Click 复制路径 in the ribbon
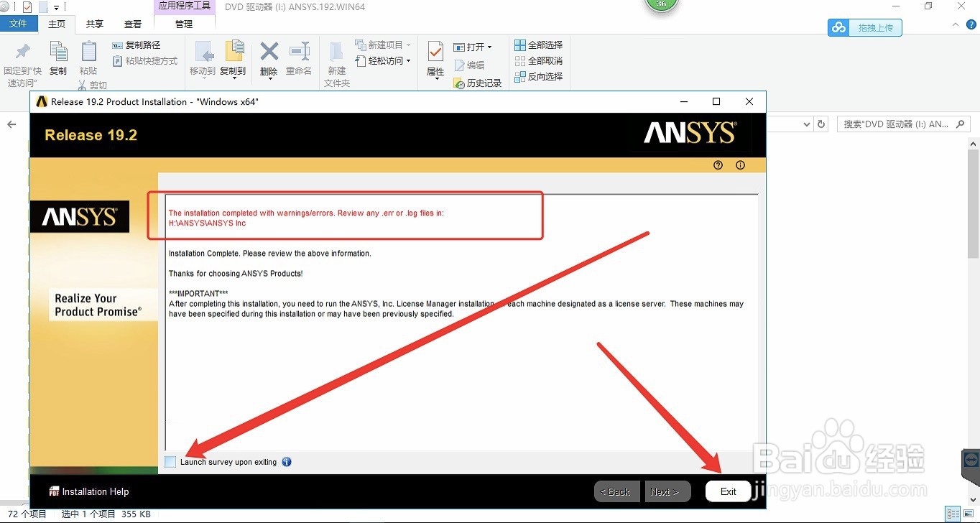 pyautogui.click(x=137, y=45)
